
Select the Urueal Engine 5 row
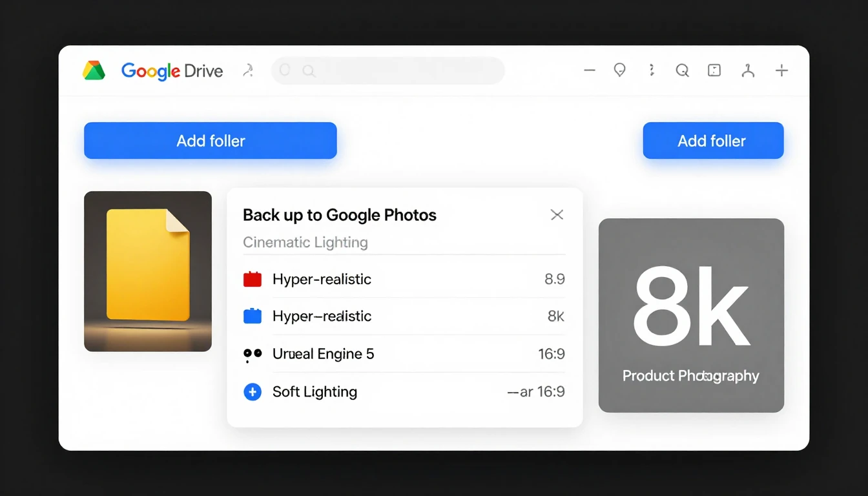[x=404, y=353]
